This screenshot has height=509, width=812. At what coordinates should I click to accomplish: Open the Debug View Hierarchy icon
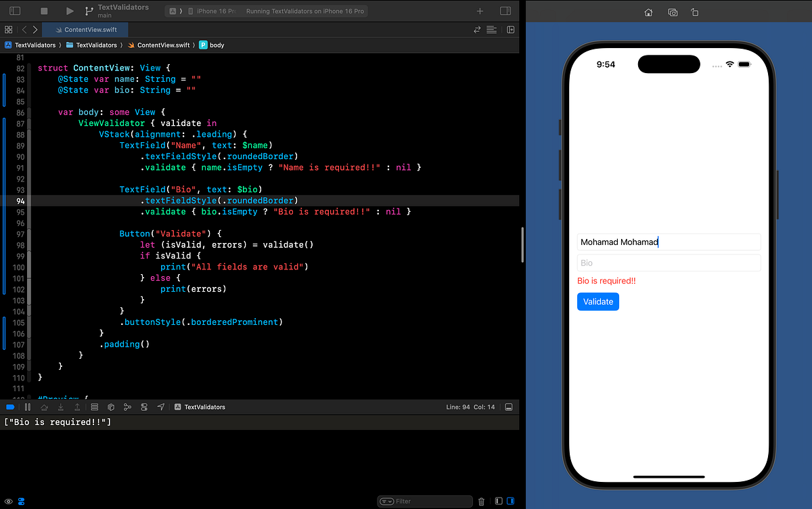coord(111,407)
